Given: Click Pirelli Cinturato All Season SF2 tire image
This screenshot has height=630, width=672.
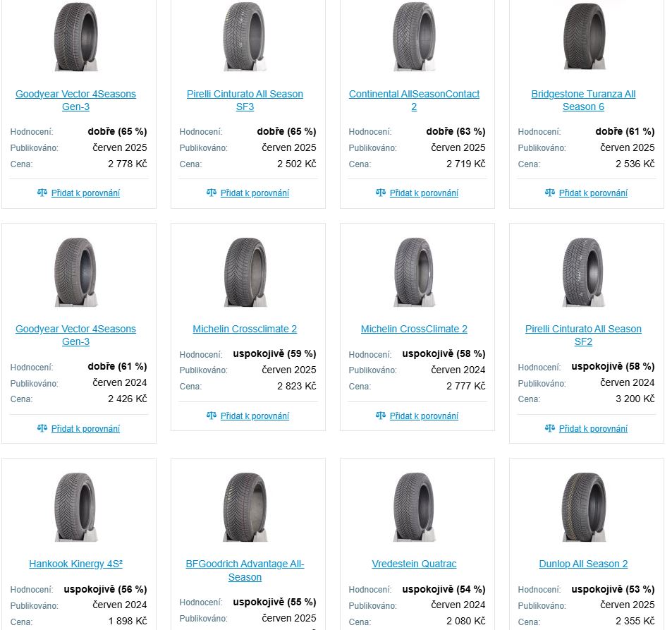Looking at the screenshot, I should 584,272.
